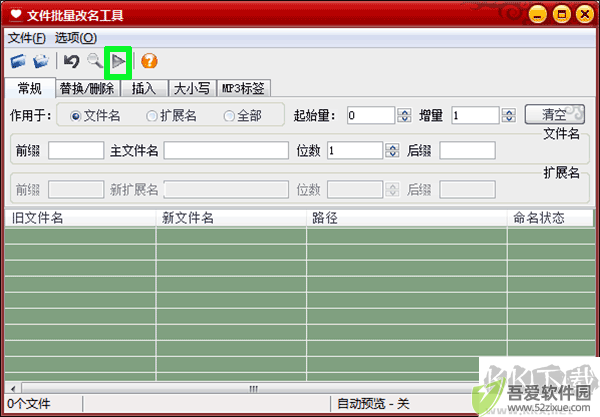
Task: Select the 扩展名 radio button
Action: point(152,116)
